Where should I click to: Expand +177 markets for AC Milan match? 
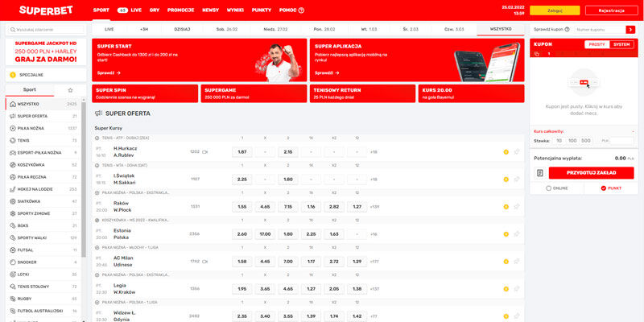[x=374, y=261]
